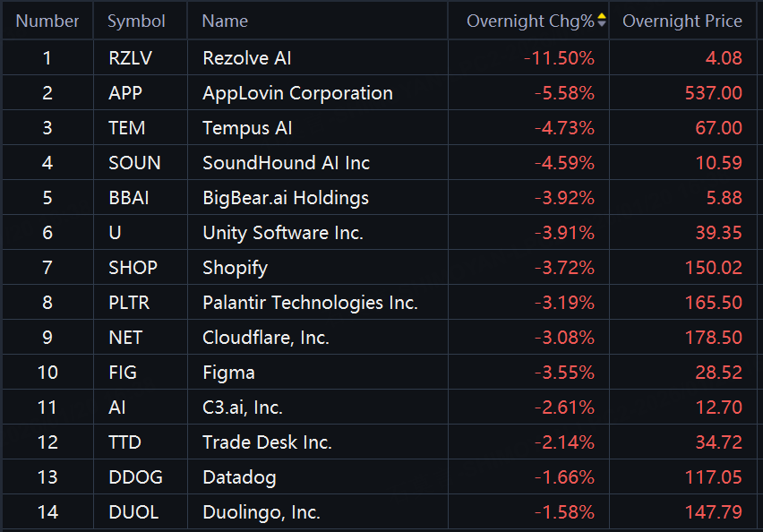Select the TTD ticker symbol
Image resolution: width=763 pixels, height=532 pixels.
pos(124,442)
